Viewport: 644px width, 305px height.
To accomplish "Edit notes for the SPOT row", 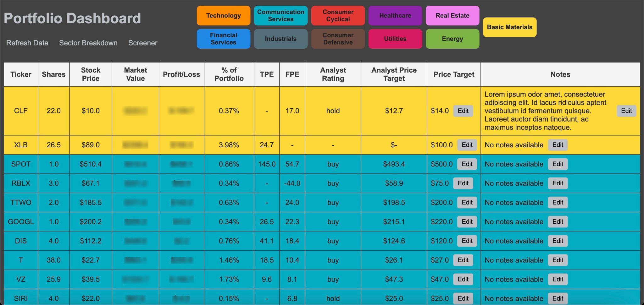I will click(x=558, y=164).
